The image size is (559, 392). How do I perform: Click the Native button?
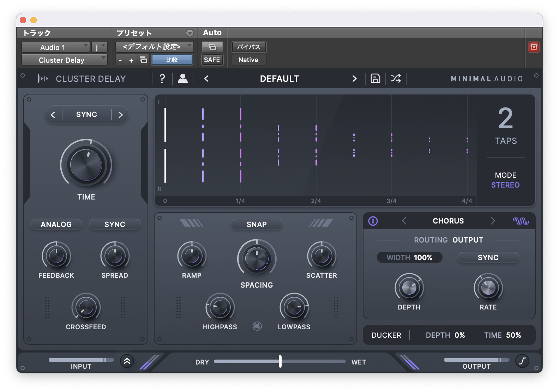point(248,60)
